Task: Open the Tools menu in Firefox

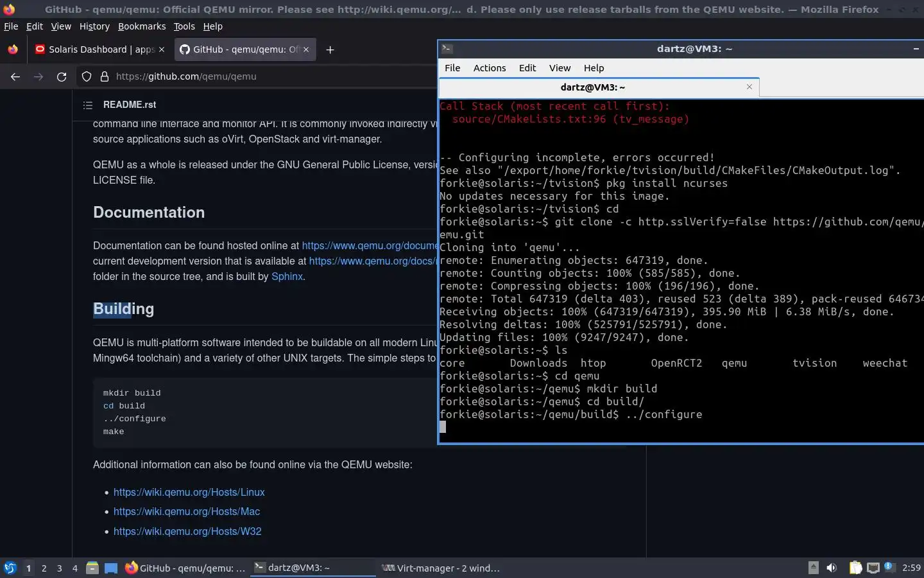Action: coord(184,26)
